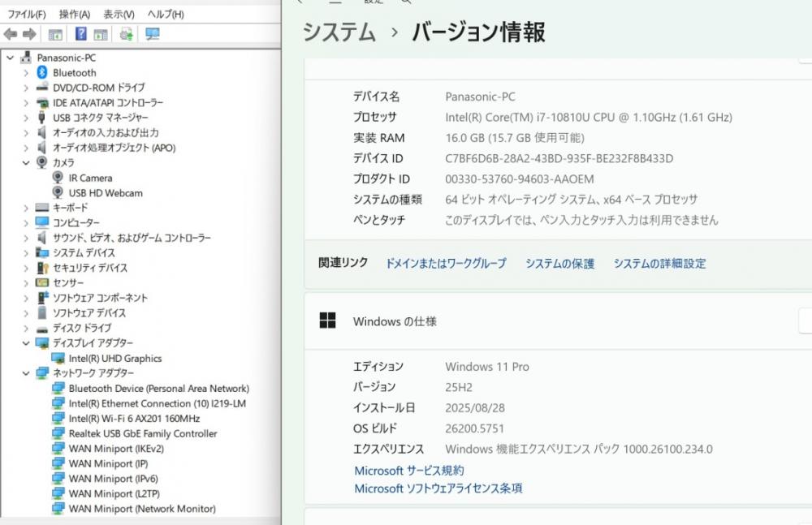Click the product ID 00330-53760-94603-AAOEM

[x=520, y=179]
